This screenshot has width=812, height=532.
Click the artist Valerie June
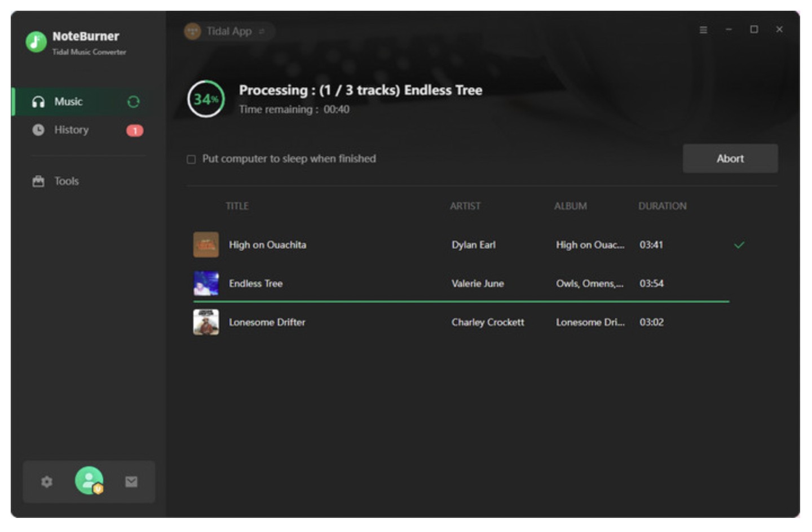coord(478,283)
